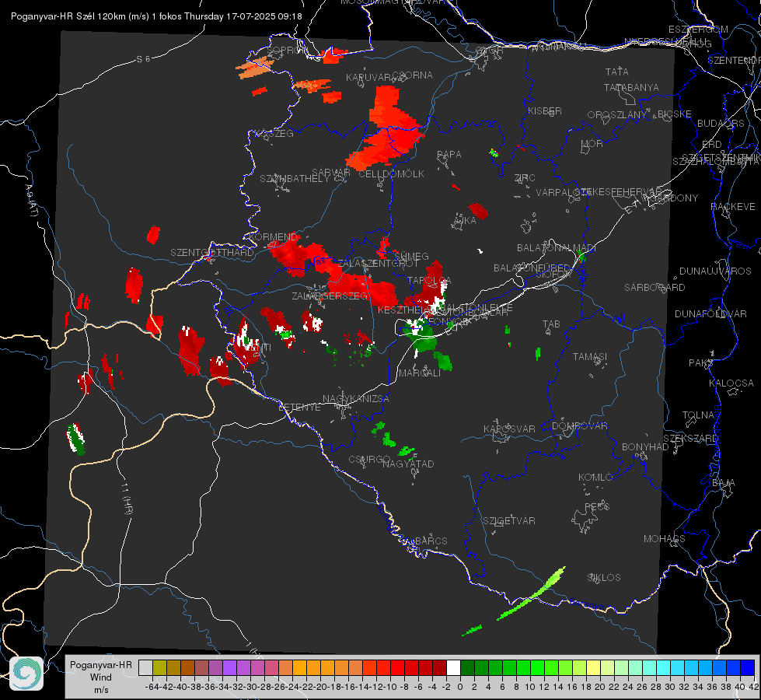The width and height of the screenshot is (761, 700).
Task: Click the MARCALI town label
Action: [420, 373]
